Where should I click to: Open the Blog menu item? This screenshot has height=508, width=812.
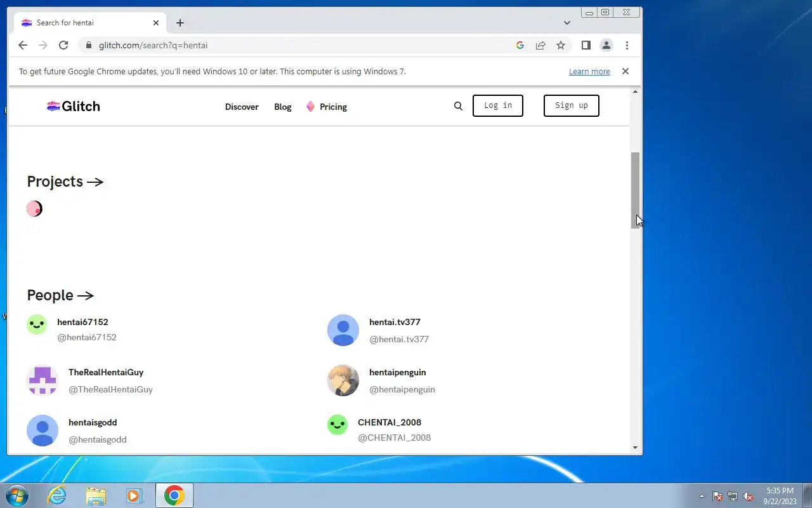tap(283, 107)
